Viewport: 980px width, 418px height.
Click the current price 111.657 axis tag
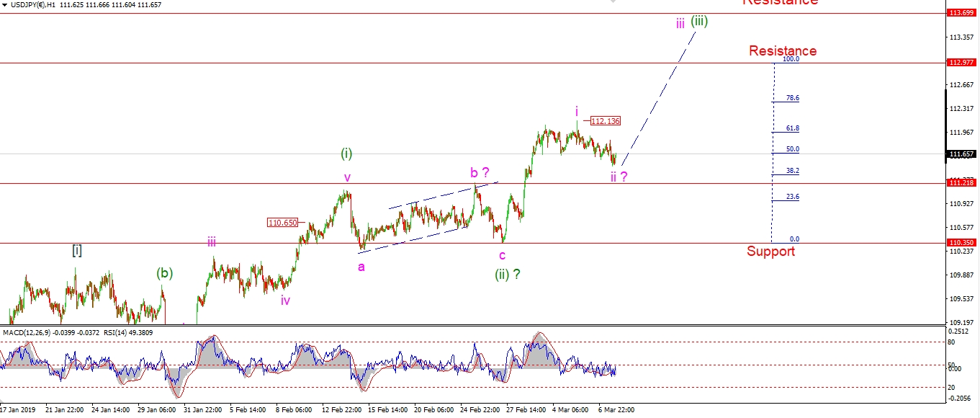(x=962, y=154)
